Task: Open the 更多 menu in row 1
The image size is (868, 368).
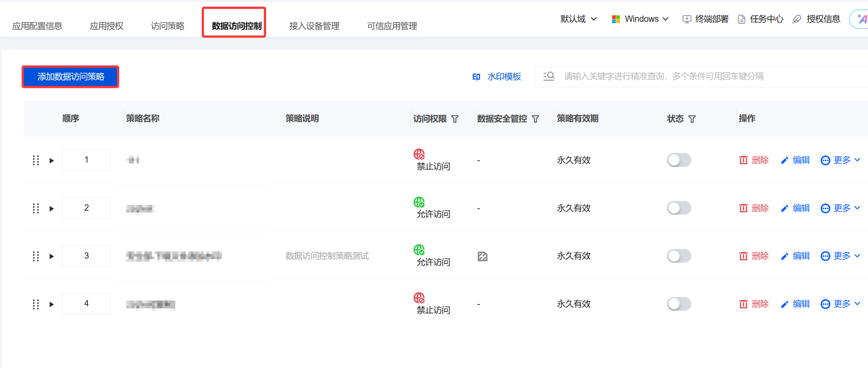Action: pyautogui.click(x=841, y=160)
